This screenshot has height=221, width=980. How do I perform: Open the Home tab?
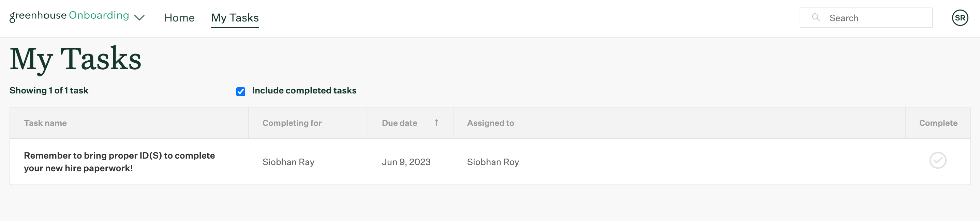pos(179,18)
